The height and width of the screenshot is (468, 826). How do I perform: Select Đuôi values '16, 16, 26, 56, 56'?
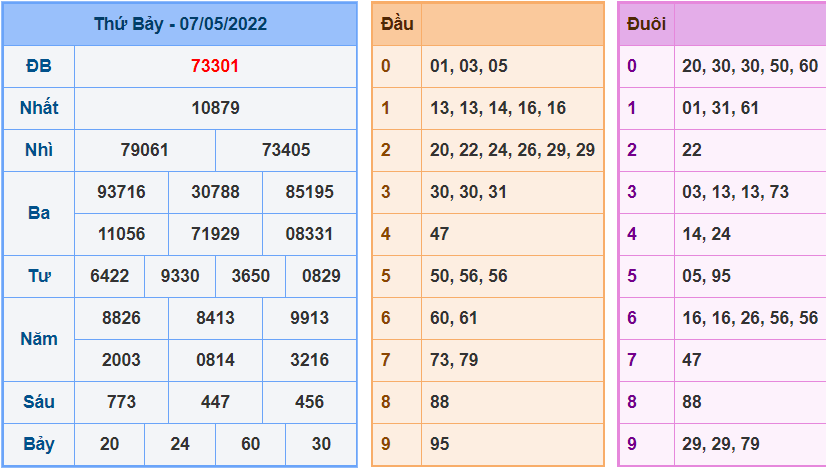(750, 318)
